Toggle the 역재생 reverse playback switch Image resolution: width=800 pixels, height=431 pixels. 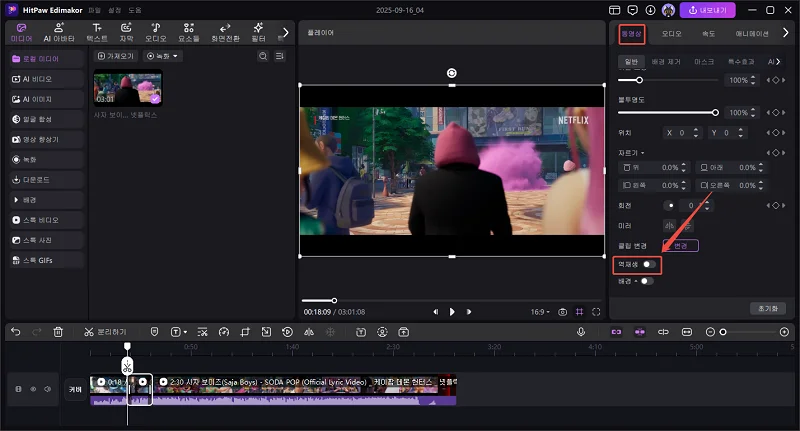point(650,264)
